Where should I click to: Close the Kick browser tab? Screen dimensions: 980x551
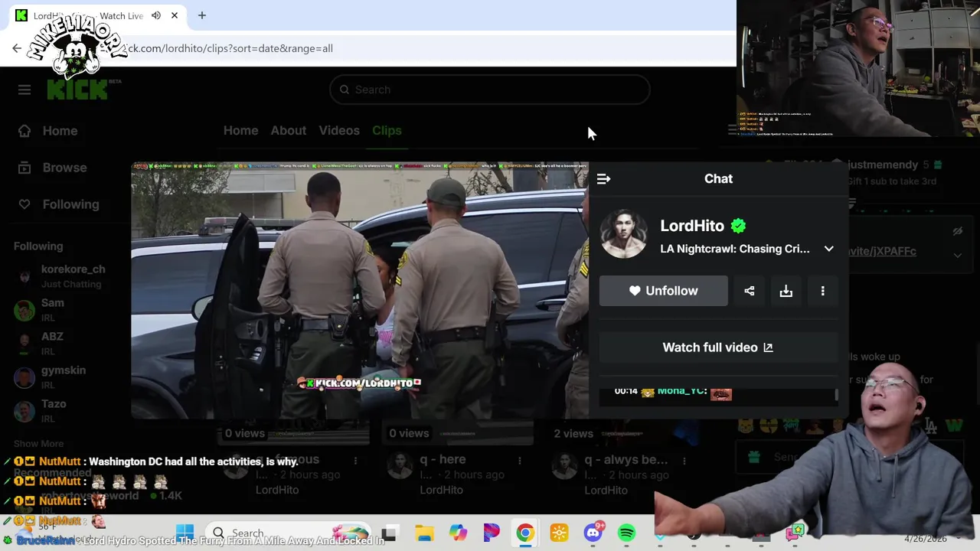click(x=175, y=15)
